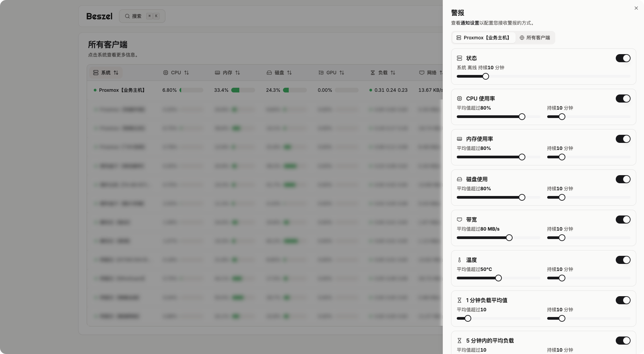The width and height of the screenshot is (644, 354).
Task: Open the search box
Action: 142,16
